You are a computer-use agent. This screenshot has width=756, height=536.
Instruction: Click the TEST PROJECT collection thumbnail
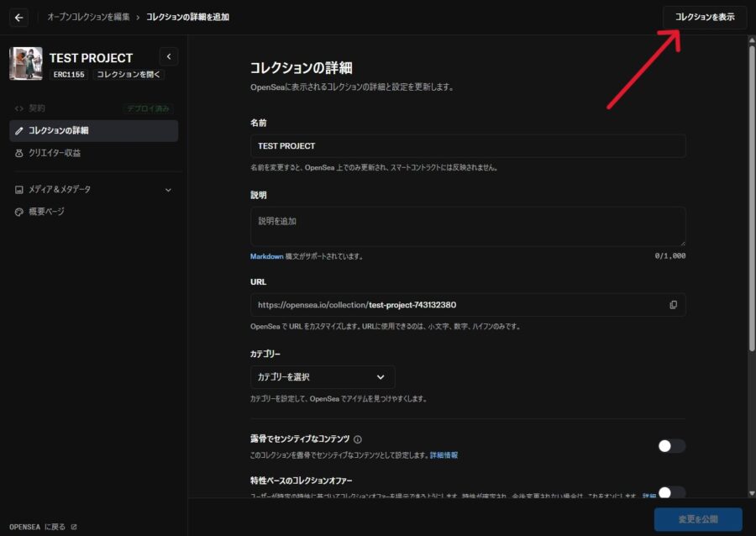(26, 63)
